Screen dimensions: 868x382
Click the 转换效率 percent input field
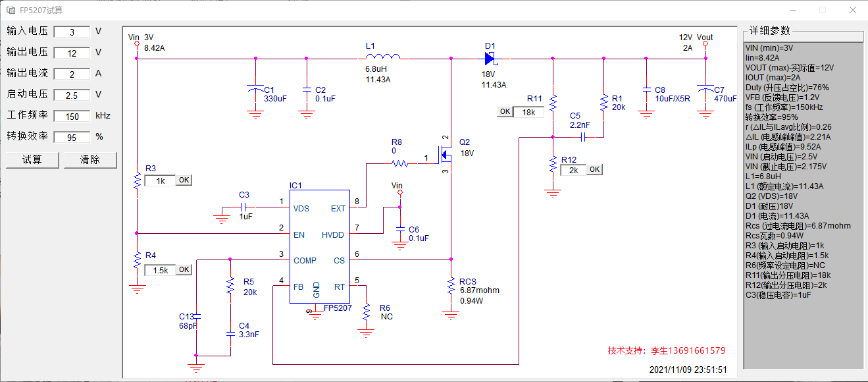(x=72, y=137)
